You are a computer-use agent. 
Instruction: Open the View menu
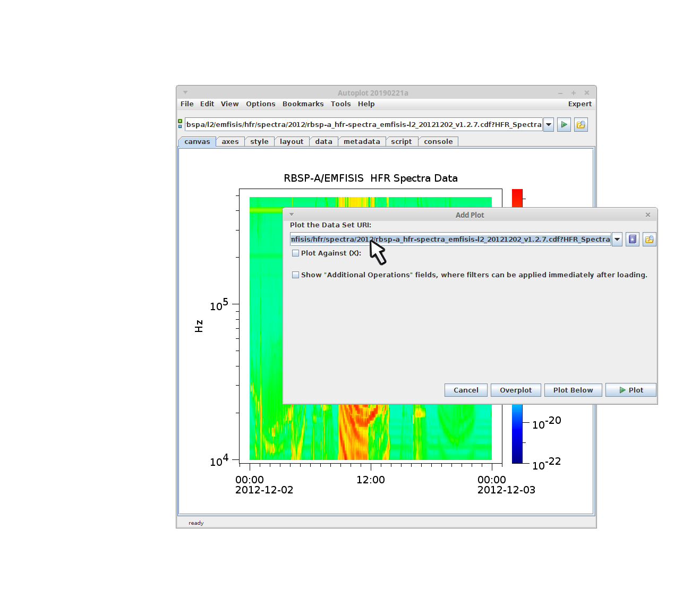pyautogui.click(x=230, y=104)
